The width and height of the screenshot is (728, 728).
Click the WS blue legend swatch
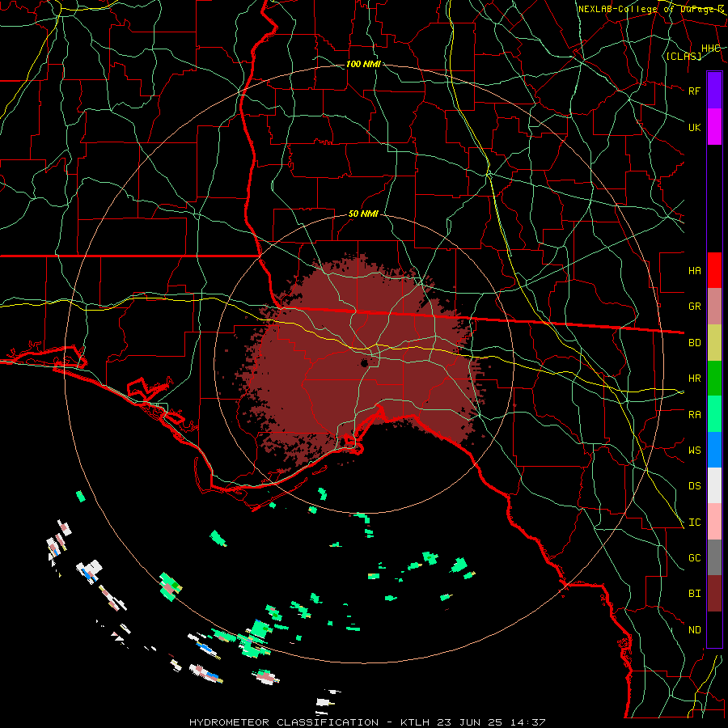(x=714, y=450)
